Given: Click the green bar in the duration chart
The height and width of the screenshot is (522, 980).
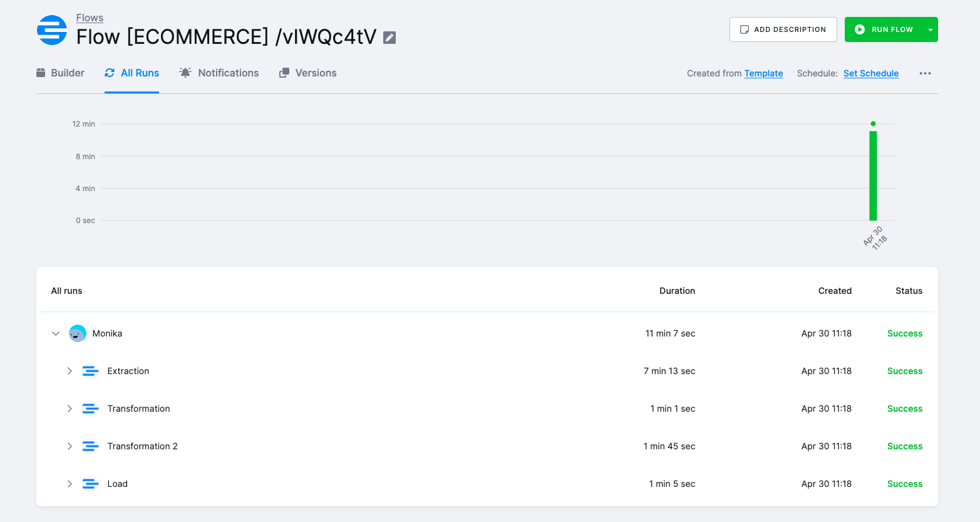Looking at the screenshot, I should click(x=873, y=175).
